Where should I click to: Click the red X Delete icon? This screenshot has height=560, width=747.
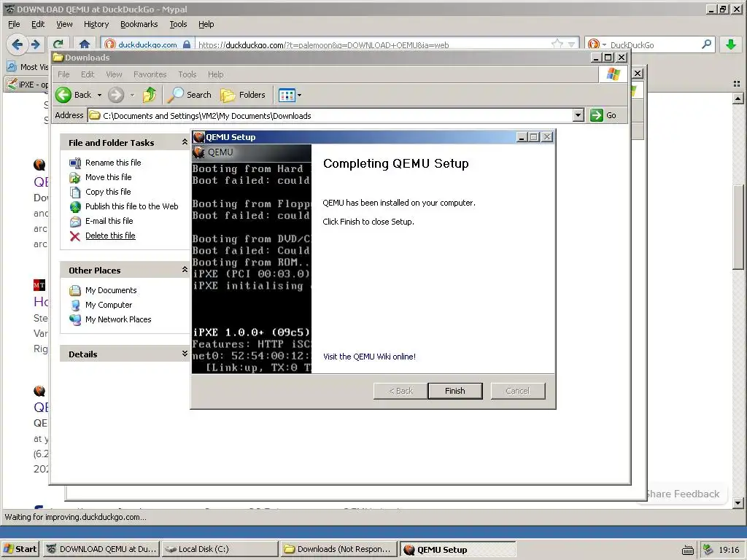[x=75, y=236]
